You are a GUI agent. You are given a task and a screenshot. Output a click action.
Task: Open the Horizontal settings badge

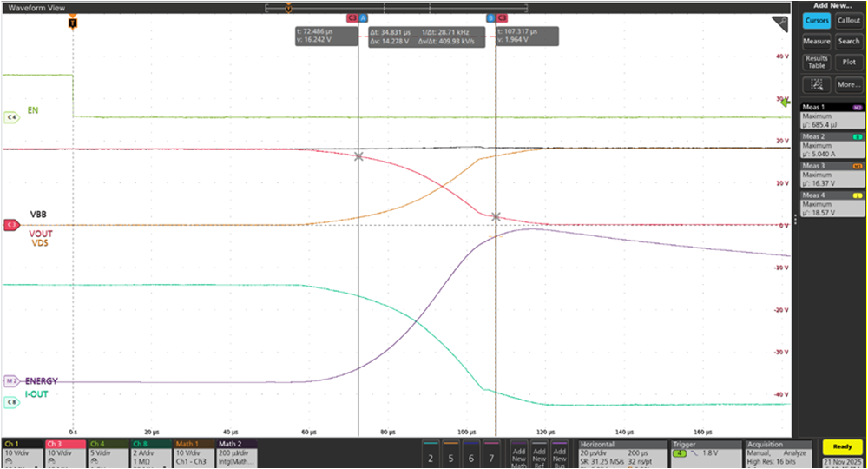pos(622,453)
